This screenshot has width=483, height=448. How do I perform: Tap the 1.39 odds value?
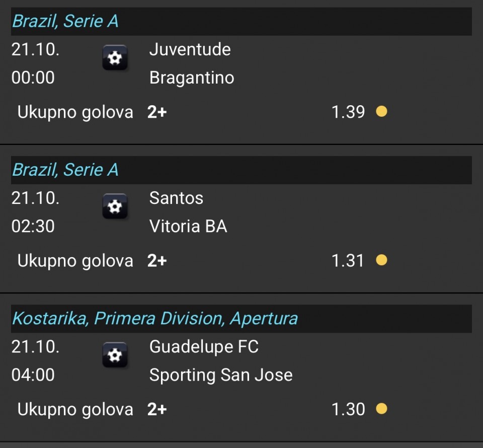[348, 112]
